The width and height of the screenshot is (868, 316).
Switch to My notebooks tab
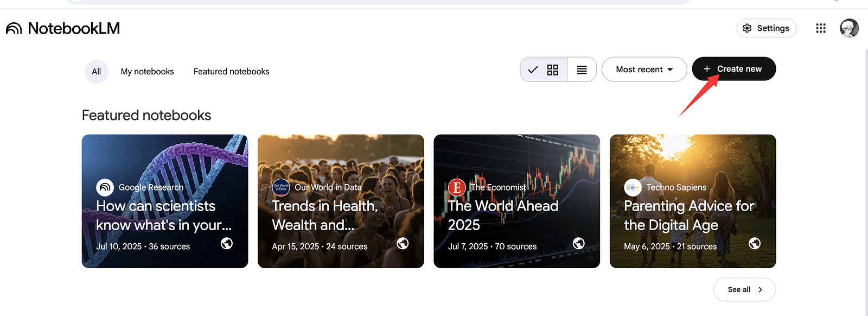click(147, 72)
